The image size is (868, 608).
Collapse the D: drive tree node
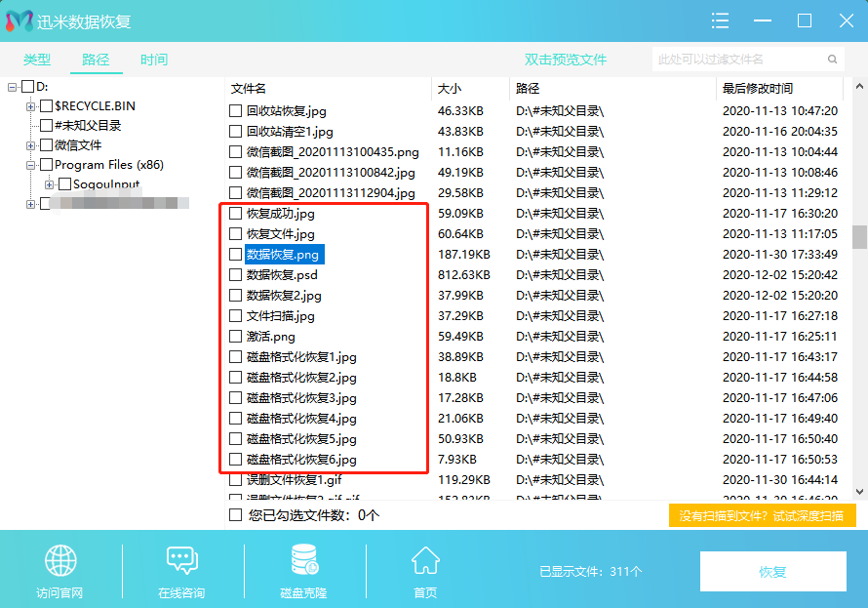pyautogui.click(x=13, y=87)
